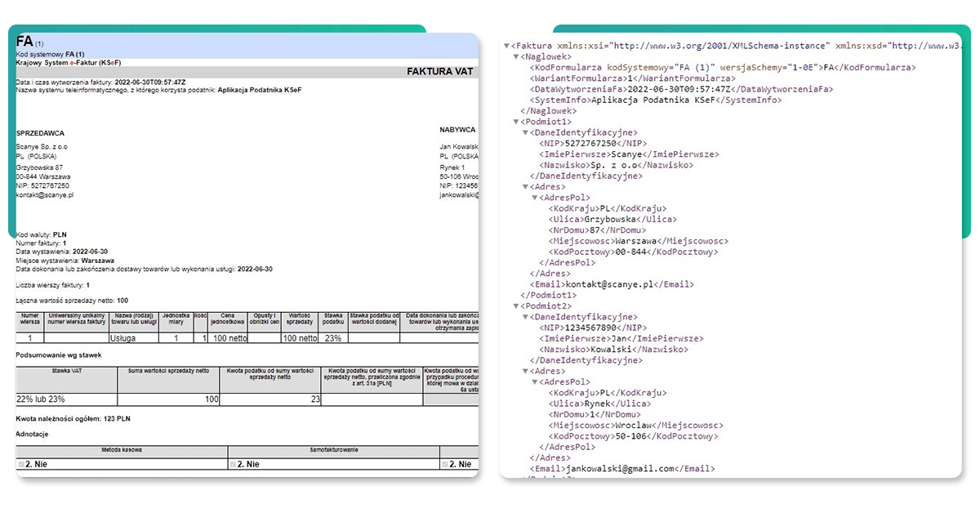Click Nazwisko element 'Sp. z o.o.' in XML
Screen dimensions: 980x513
pyautogui.click(x=617, y=165)
